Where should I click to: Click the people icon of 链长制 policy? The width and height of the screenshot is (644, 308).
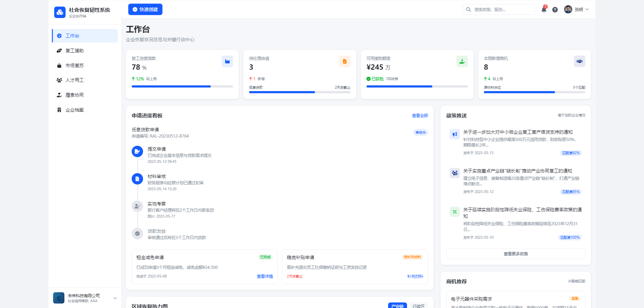(x=455, y=173)
